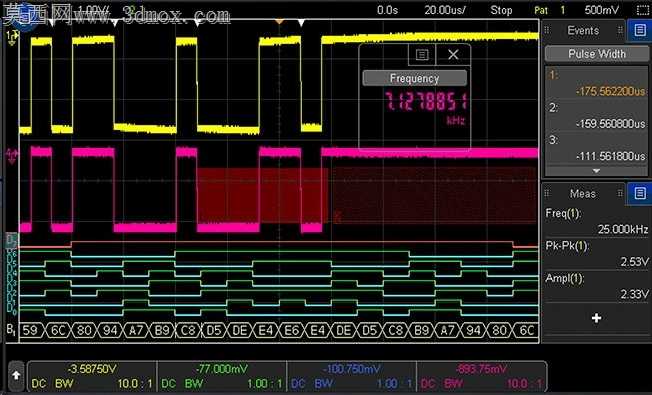This screenshot has width=652, height=395.
Task: Select the highlighted D7 digital channel label
Action: point(11,240)
